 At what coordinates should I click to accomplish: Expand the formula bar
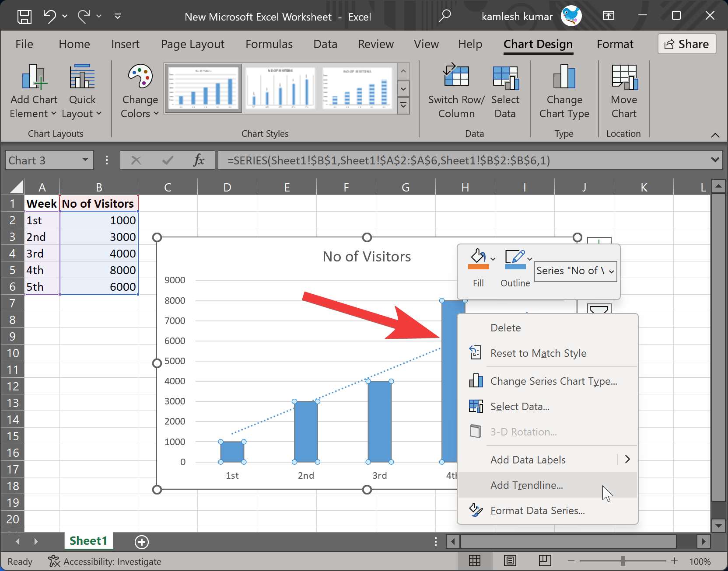715,160
